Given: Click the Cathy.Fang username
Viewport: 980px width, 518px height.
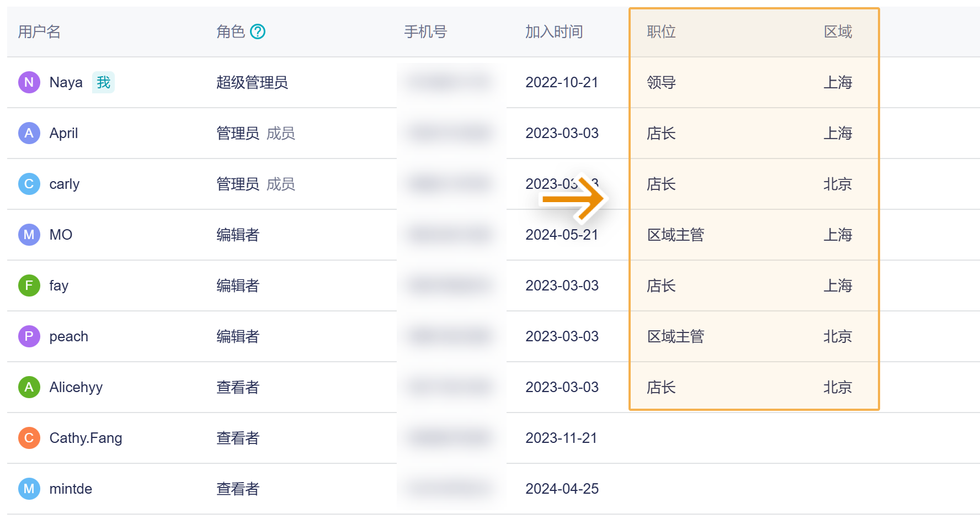Looking at the screenshot, I should [86, 438].
